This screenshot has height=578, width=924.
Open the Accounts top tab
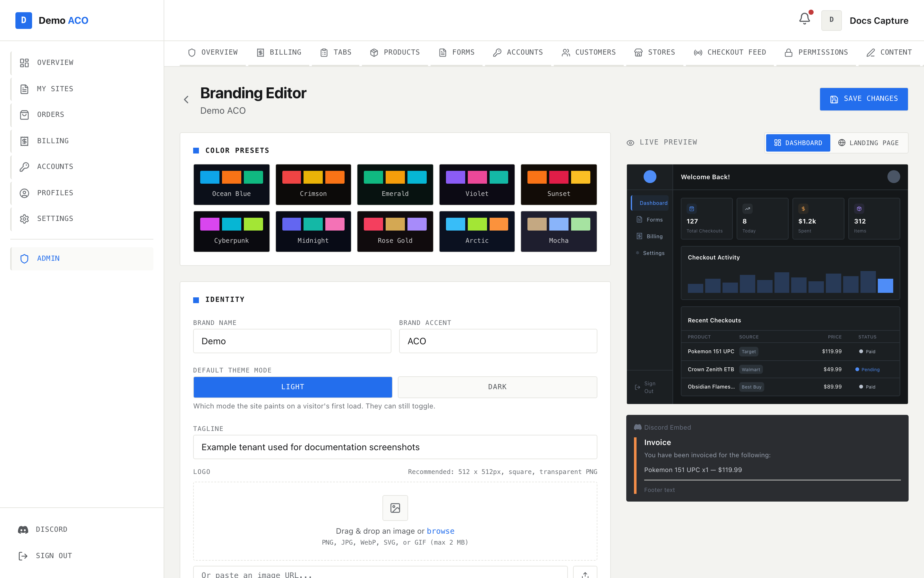pyautogui.click(x=518, y=52)
